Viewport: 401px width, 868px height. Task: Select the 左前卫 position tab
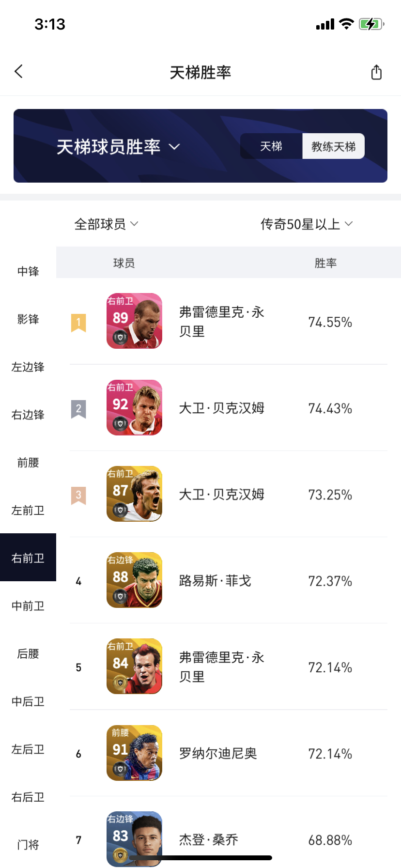[28, 511]
